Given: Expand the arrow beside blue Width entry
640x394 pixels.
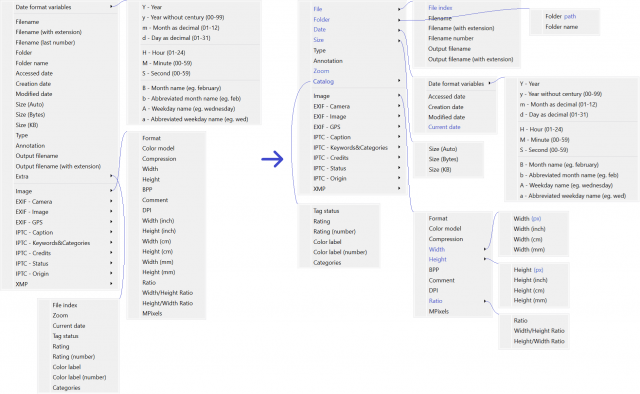Looking at the screenshot, I should pos(485,249).
